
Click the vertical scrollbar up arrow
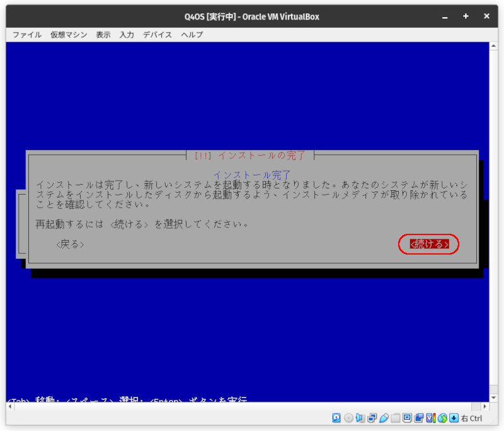coord(493,46)
